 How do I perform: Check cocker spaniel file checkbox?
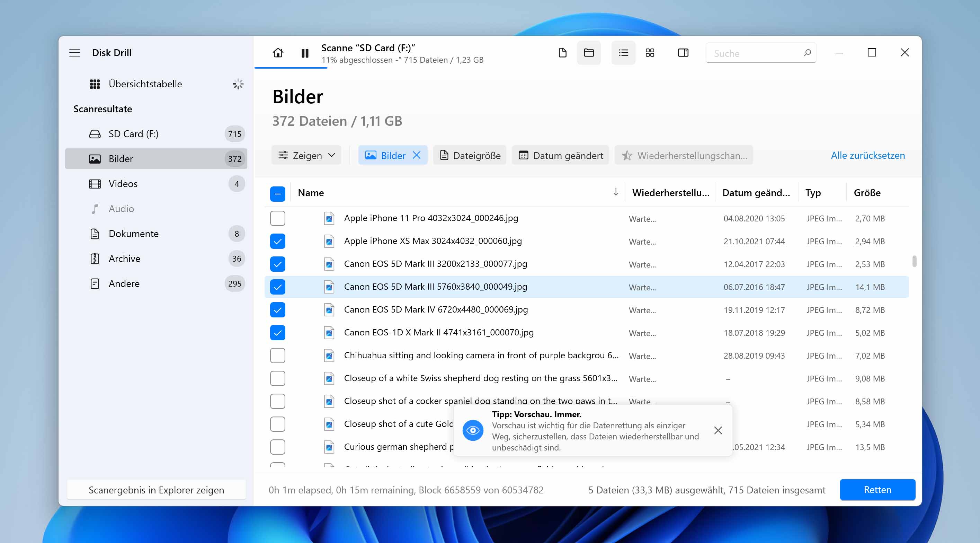click(277, 401)
